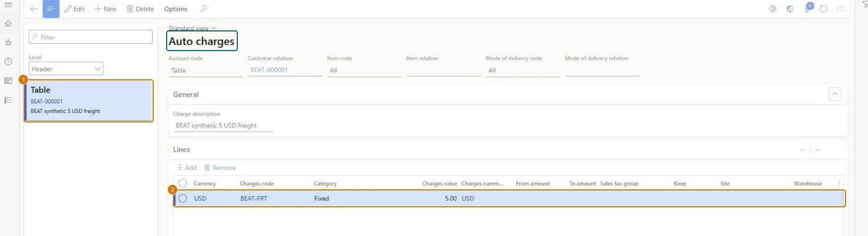Click the empty Item relation field
This screenshot has height=236, width=868.
443,70
